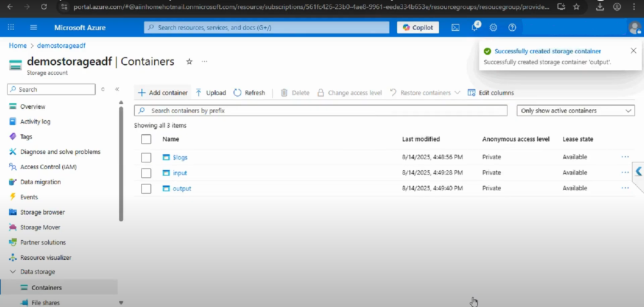Go to Home breadcrumb
644x307 pixels.
click(18, 46)
